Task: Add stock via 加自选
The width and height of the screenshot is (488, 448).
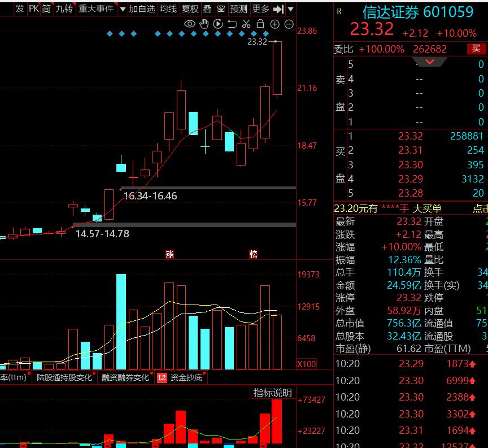Action: (142, 8)
